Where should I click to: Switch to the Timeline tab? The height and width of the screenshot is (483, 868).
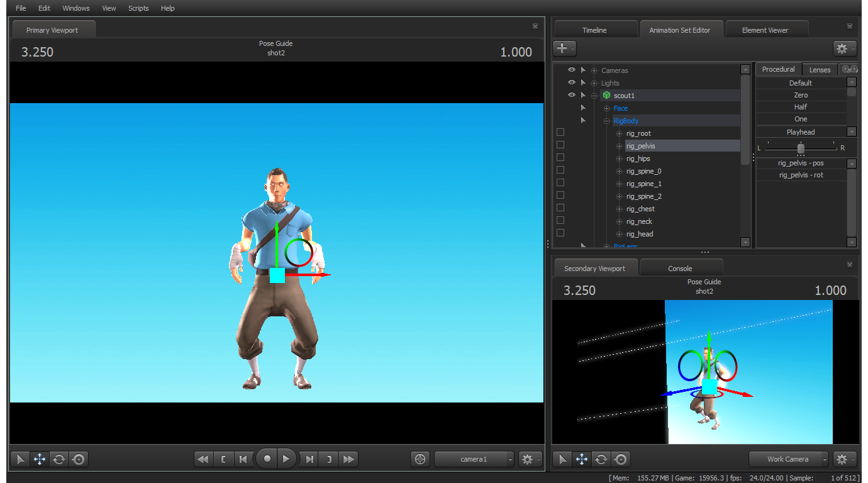click(594, 30)
